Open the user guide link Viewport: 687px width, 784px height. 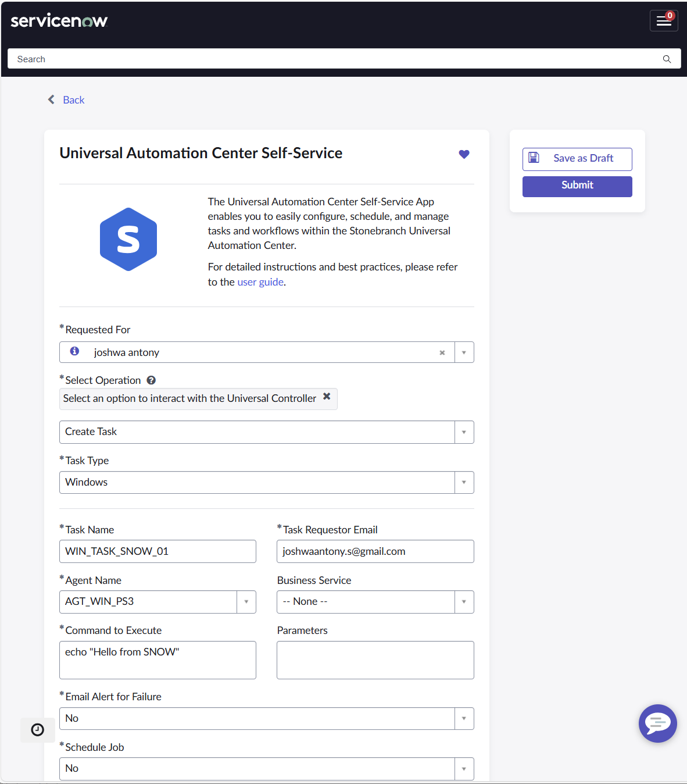[x=260, y=282]
